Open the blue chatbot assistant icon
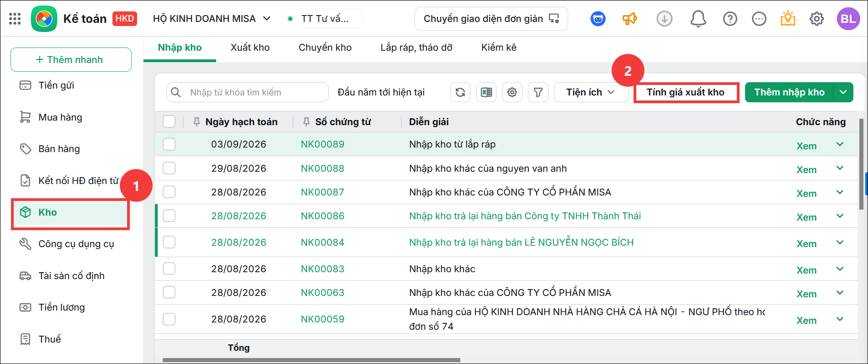Screen dimensions: 868x364 tap(598, 19)
